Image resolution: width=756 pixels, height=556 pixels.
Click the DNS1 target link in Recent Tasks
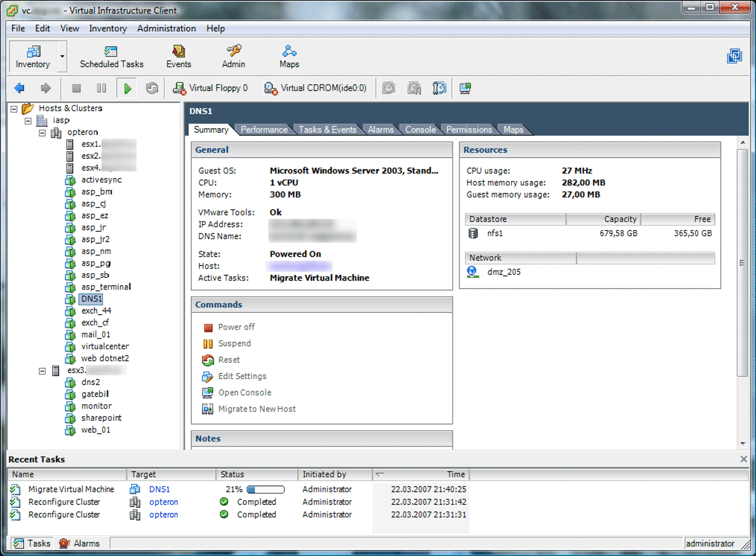tap(160, 490)
